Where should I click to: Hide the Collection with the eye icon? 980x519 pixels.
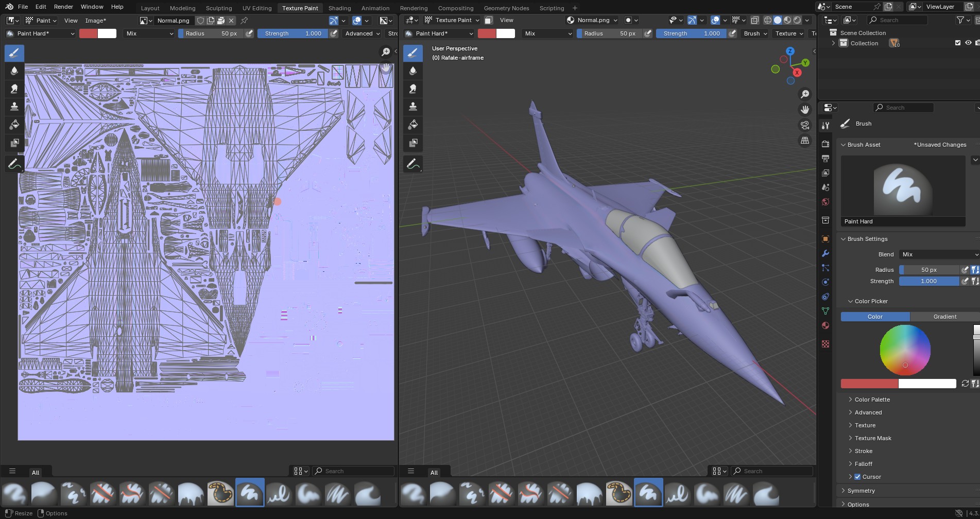click(x=968, y=43)
